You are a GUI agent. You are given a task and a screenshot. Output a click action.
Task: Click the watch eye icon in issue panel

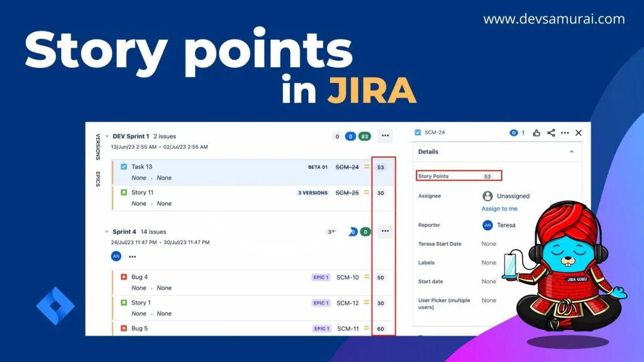pyautogui.click(x=513, y=133)
